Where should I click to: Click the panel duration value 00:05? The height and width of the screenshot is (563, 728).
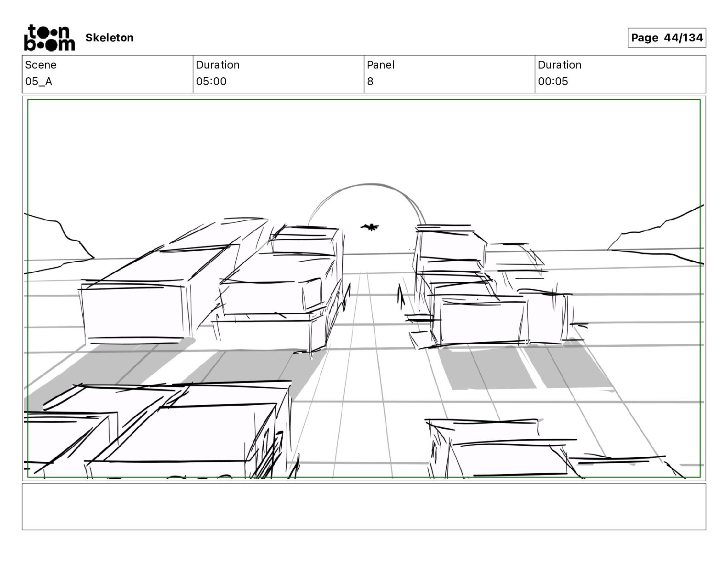(x=553, y=81)
